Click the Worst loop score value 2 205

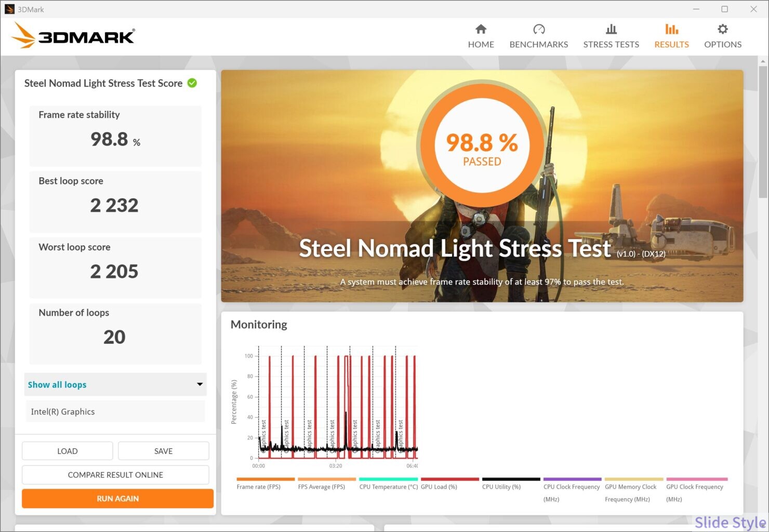click(x=114, y=271)
